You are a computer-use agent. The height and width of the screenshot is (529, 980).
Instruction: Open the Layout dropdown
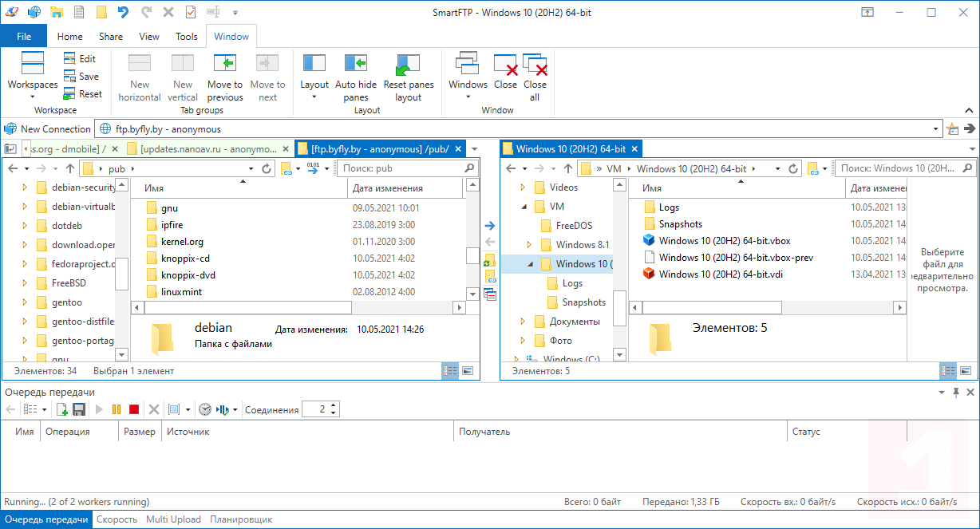[314, 78]
